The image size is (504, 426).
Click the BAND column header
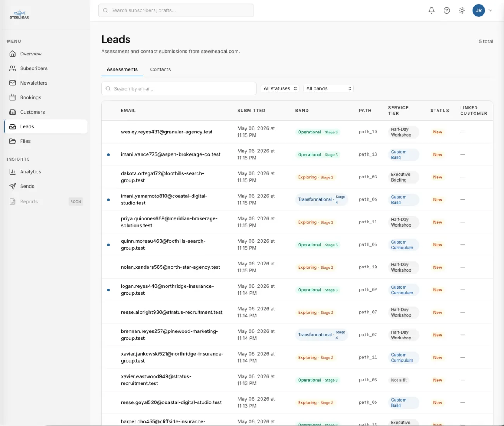point(302,111)
